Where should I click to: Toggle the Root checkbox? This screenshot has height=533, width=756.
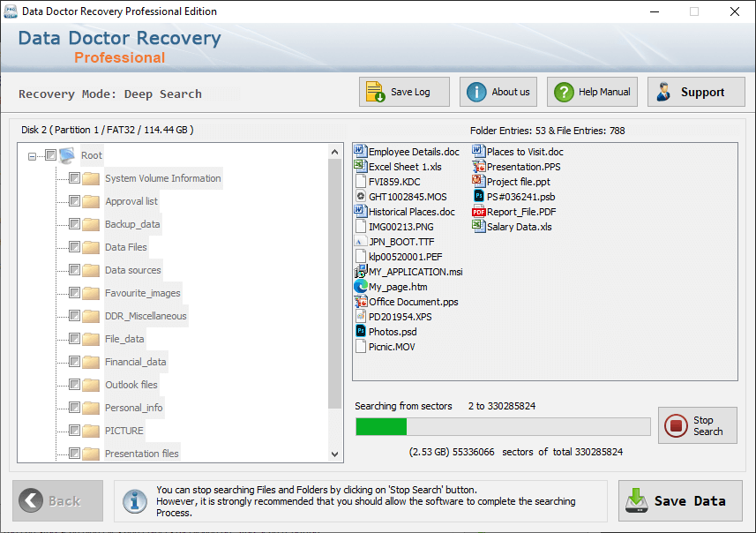[50, 155]
